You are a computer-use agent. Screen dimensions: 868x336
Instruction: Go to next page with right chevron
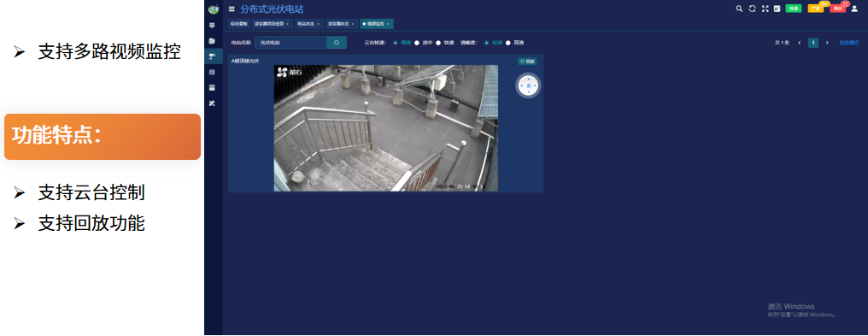pyautogui.click(x=827, y=43)
